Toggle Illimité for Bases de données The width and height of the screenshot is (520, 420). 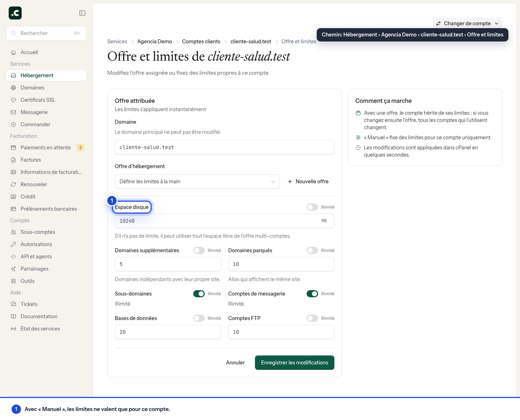[199, 318]
